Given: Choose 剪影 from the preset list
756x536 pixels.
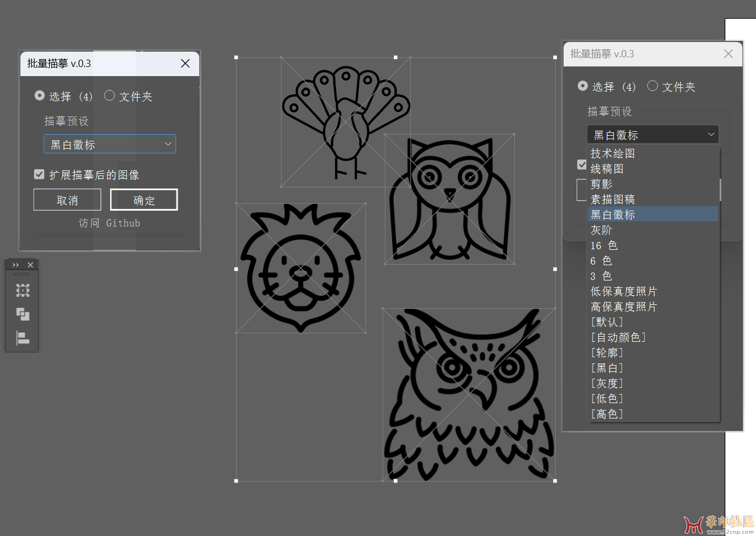Looking at the screenshot, I should [x=653, y=184].
